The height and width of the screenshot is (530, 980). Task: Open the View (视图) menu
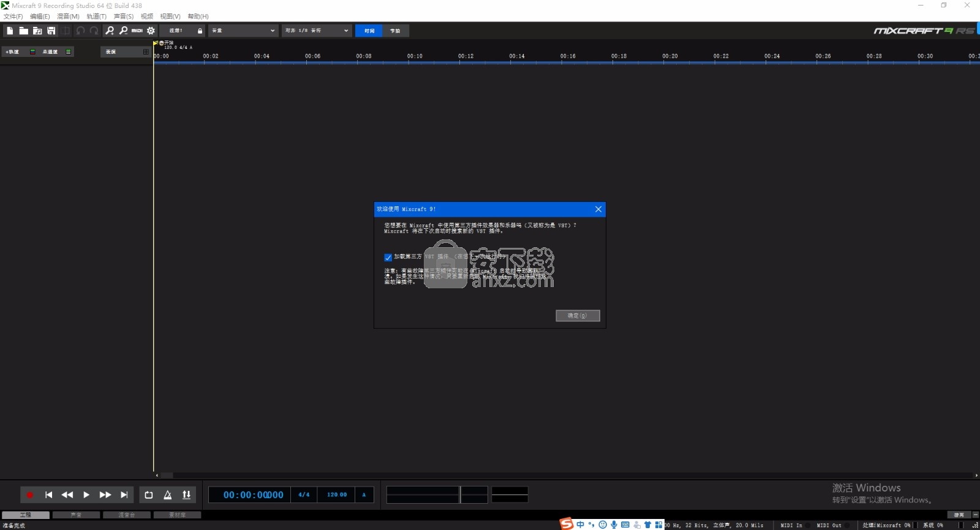pyautogui.click(x=170, y=17)
